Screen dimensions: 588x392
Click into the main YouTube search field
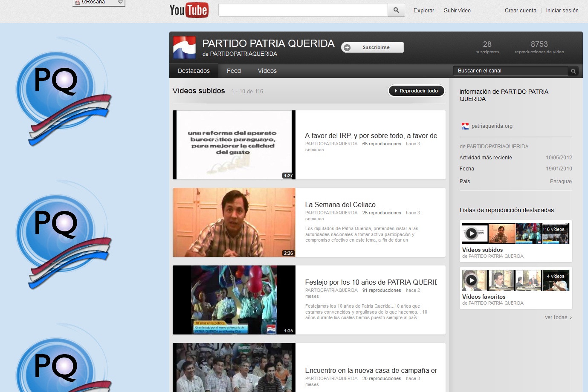coord(303,10)
